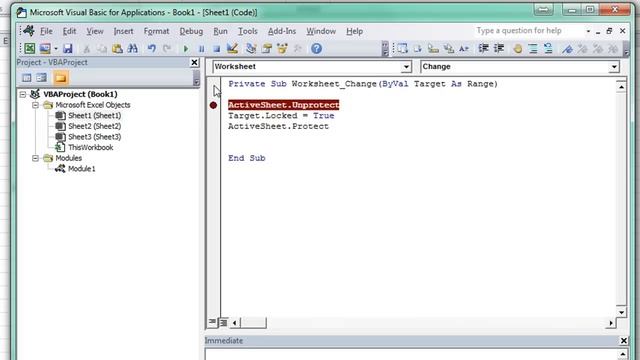
Task: Click the code window horizontal scrollbar thumb
Action: [x=253, y=322]
